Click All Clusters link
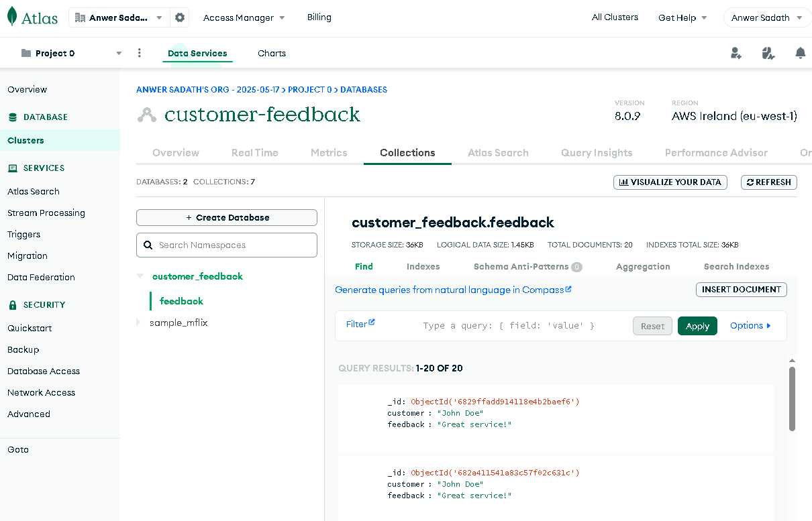Screen dimensions: 812x521 [615, 17]
